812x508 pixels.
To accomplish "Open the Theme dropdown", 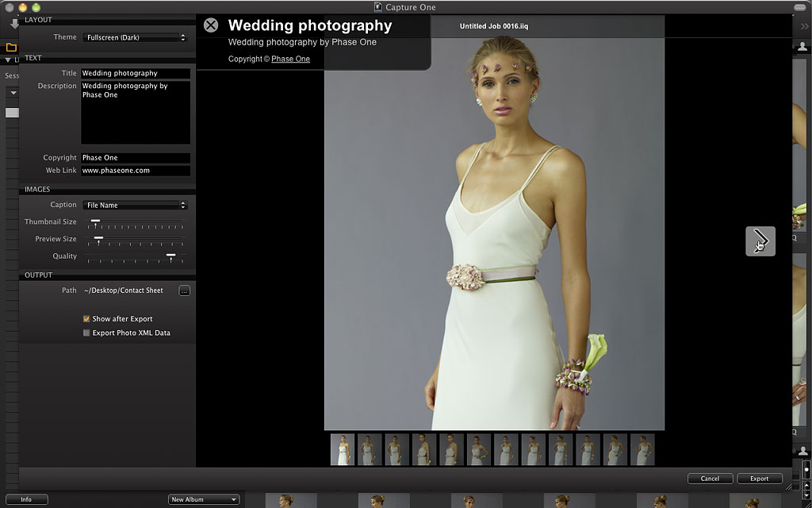I will [136, 37].
